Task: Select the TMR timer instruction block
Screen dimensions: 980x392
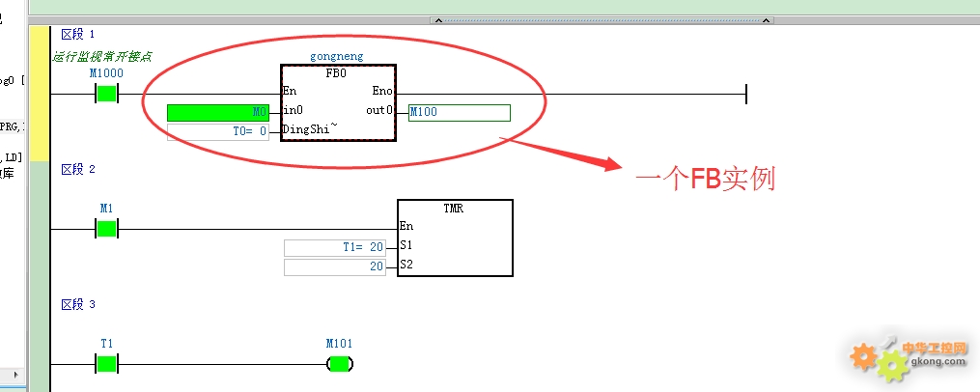Action: click(455, 238)
